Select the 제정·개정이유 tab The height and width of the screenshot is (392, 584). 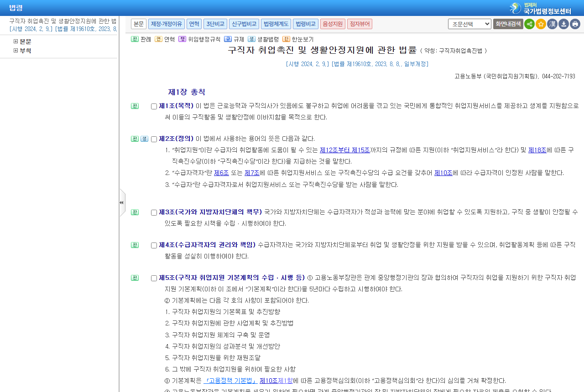point(167,24)
